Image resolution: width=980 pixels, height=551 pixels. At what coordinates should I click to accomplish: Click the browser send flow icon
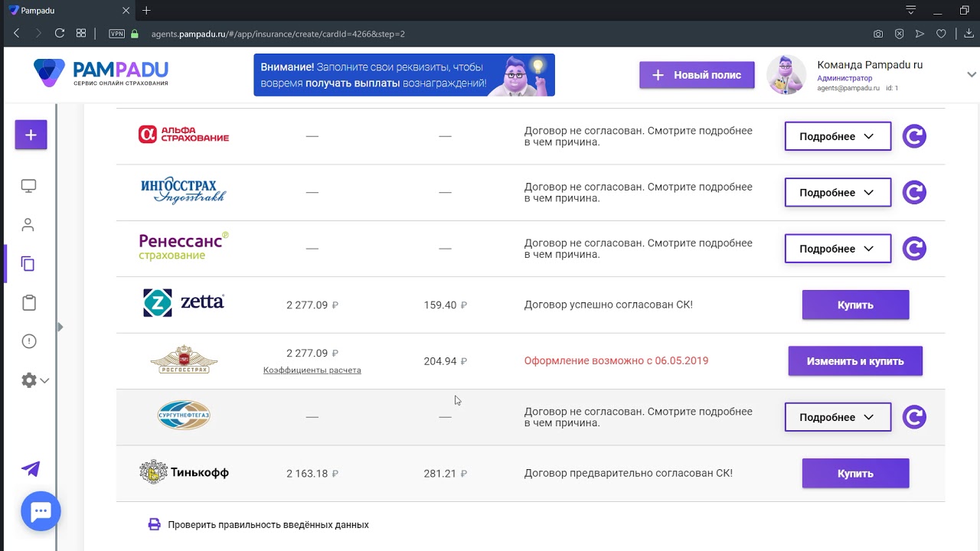tap(920, 34)
